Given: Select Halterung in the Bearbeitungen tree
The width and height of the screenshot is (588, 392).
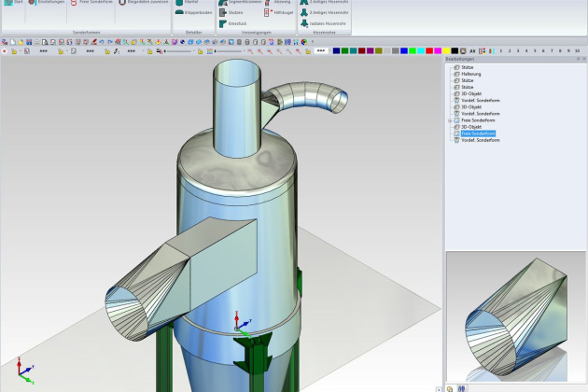Looking at the screenshot, I should (472, 74).
